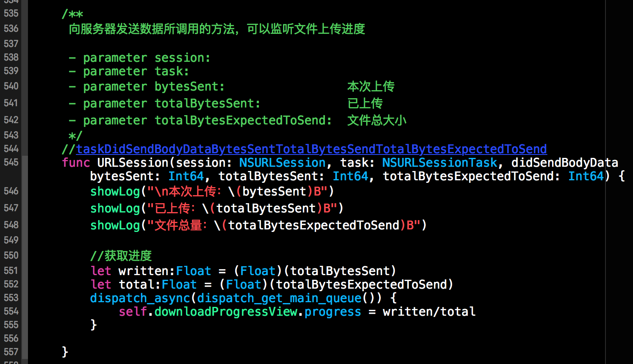Click the .progress property on line 554
The height and width of the screenshot is (364, 633).
333,312
